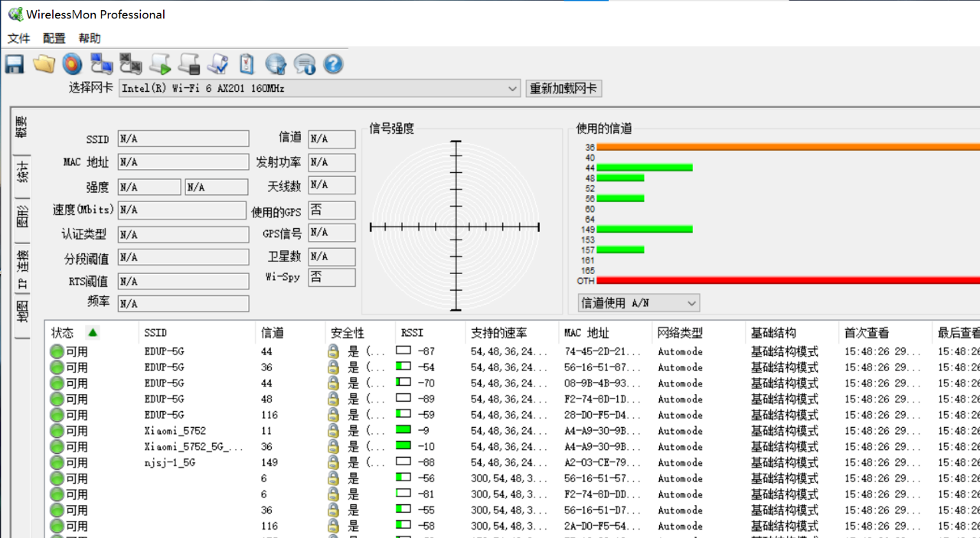980x538 pixels.
Task: Click the connect network computers icon
Action: click(101, 64)
